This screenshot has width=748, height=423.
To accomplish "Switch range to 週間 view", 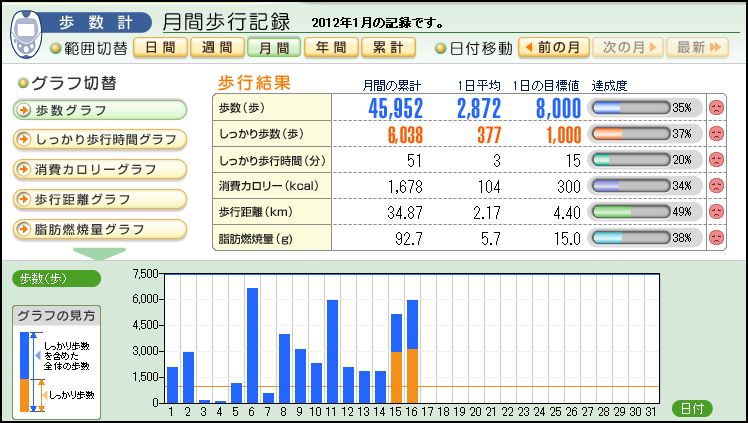I will [217, 48].
